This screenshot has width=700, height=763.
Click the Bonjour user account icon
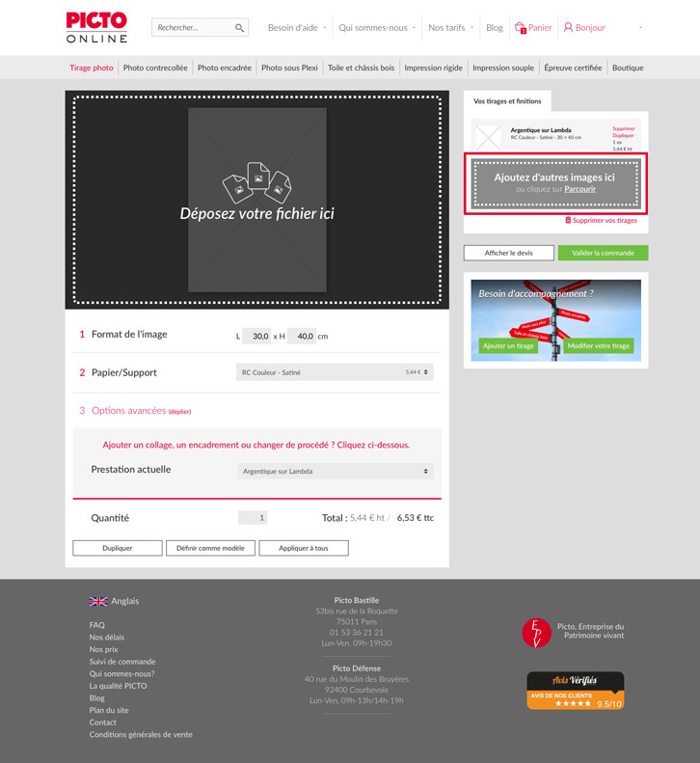[x=568, y=28]
